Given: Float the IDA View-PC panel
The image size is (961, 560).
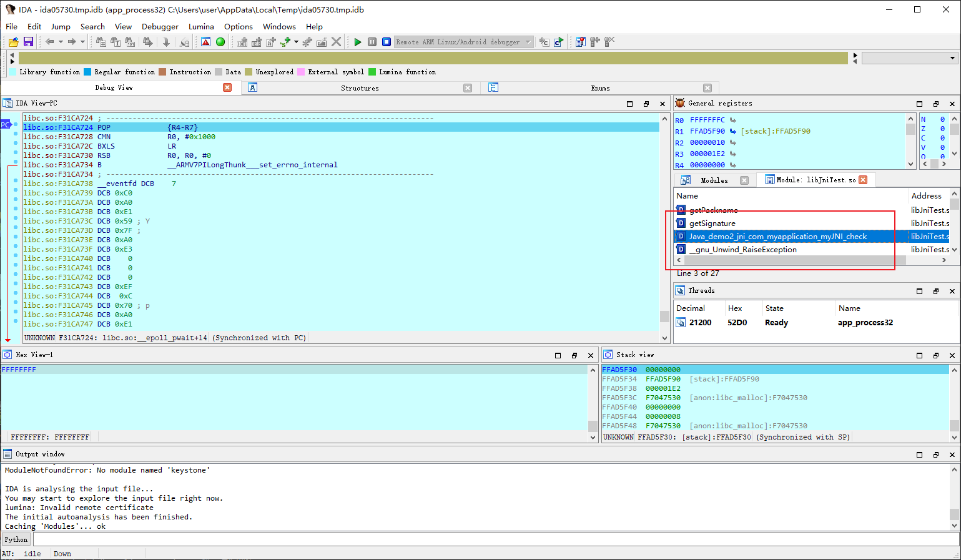Looking at the screenshot, I should [646, 104].
